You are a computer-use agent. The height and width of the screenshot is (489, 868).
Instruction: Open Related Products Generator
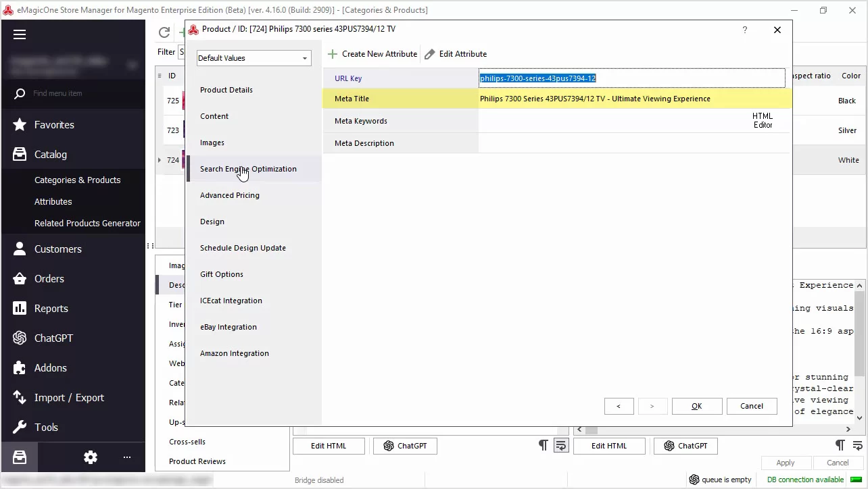click(88, 223)
